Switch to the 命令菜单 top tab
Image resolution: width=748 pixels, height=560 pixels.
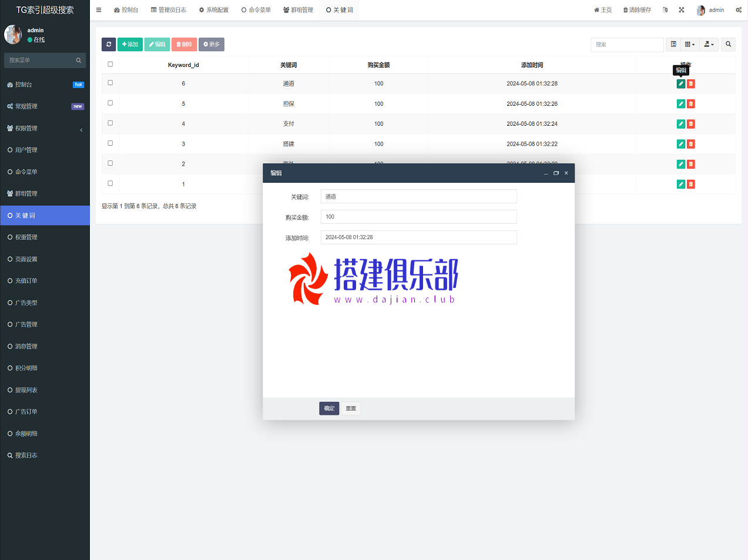(x=256, y=10)
